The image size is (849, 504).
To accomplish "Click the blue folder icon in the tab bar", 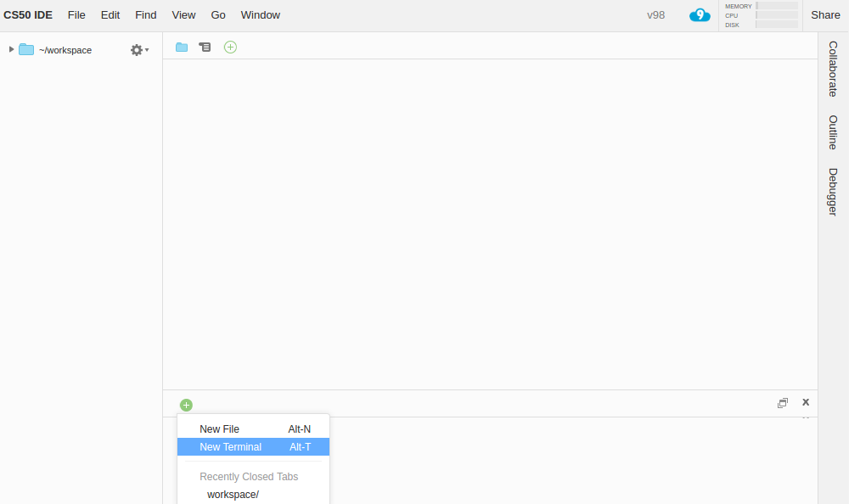I will pos(182,48).
